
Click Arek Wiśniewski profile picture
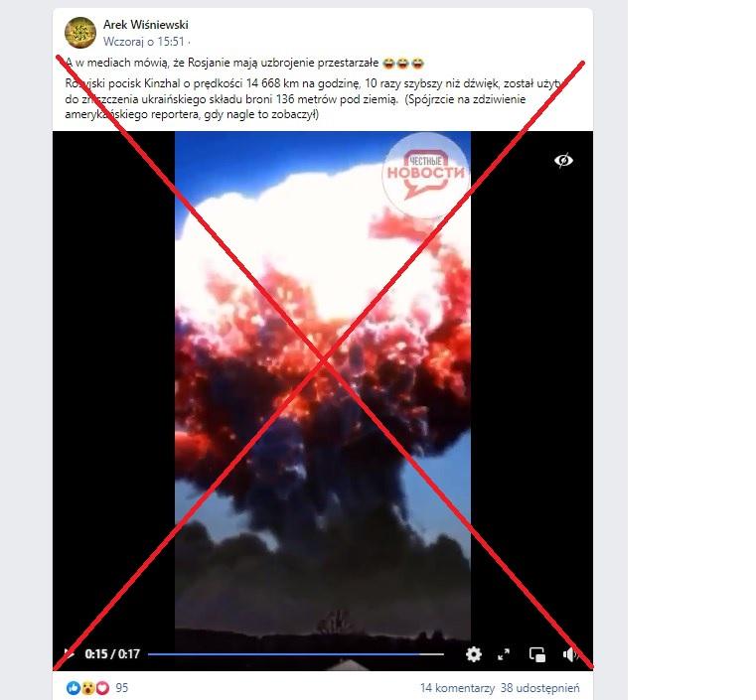point(80,33)
